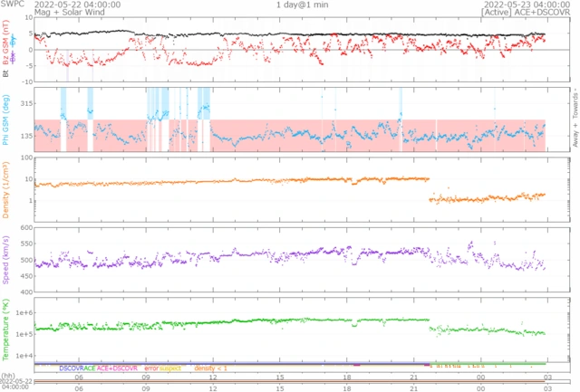Image resolution: width=580 pixels, height=392 pixels.
Task: Click the 1e+5 tick on Temperature axis
Action: [x=24, y=334]
